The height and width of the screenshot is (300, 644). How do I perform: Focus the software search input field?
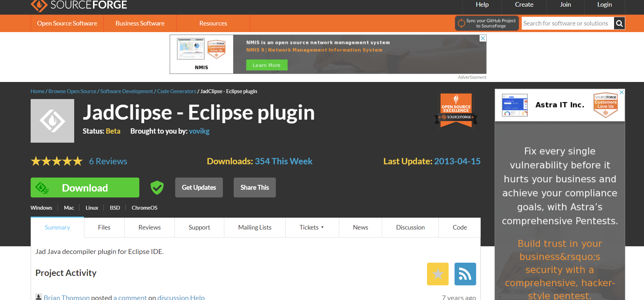click(x=568, y=23)
